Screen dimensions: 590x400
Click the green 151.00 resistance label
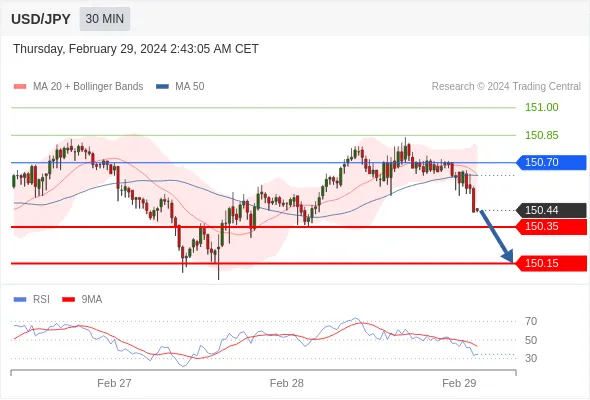(x=541, y=108)
